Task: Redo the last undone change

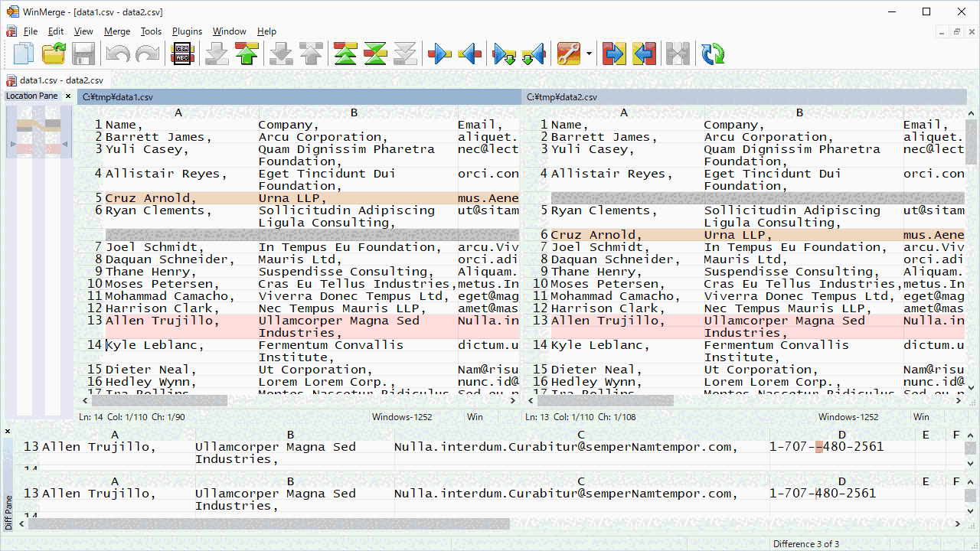Action: click(146, 54)
